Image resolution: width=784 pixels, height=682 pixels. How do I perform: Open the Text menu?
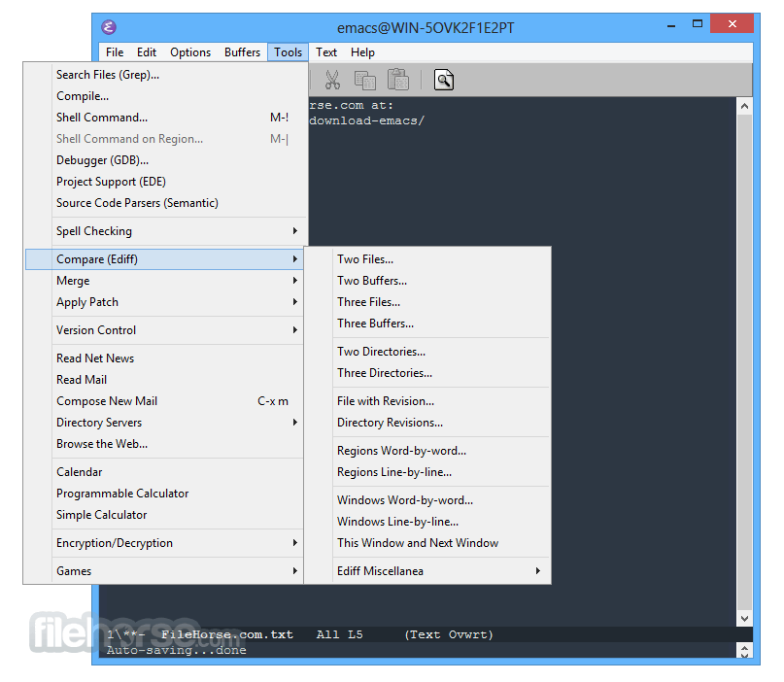(326, 52)
